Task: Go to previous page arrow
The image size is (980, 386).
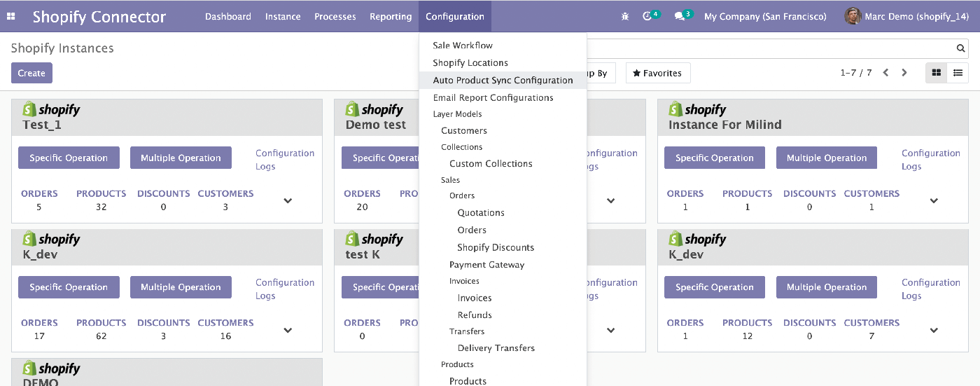Action: (x=885, y=73)
